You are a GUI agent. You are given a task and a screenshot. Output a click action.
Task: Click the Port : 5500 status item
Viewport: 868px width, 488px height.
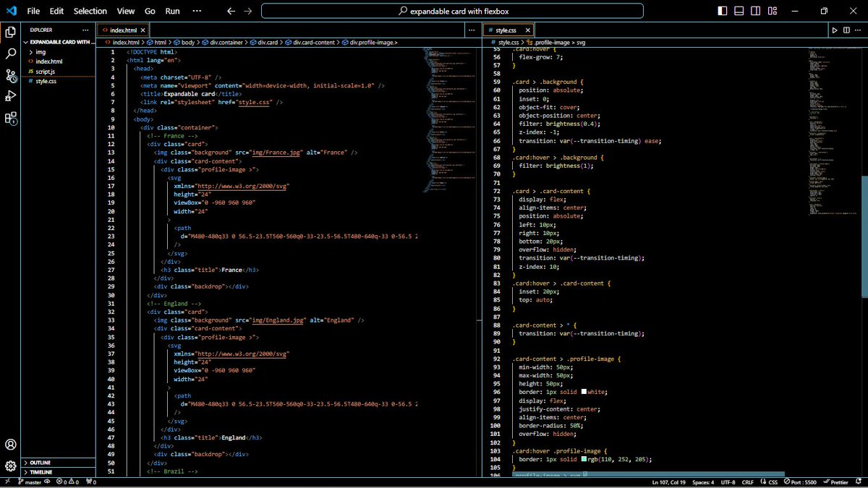point(799,482)
